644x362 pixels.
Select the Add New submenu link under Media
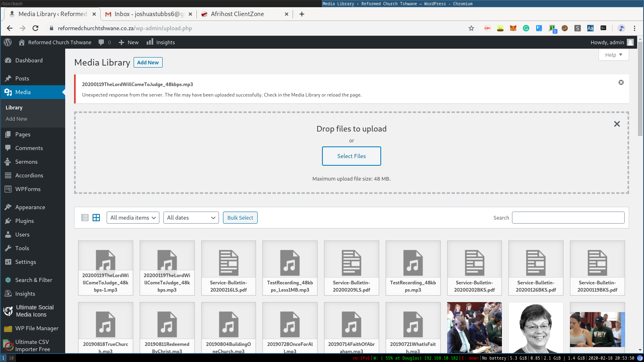point(17,119)
